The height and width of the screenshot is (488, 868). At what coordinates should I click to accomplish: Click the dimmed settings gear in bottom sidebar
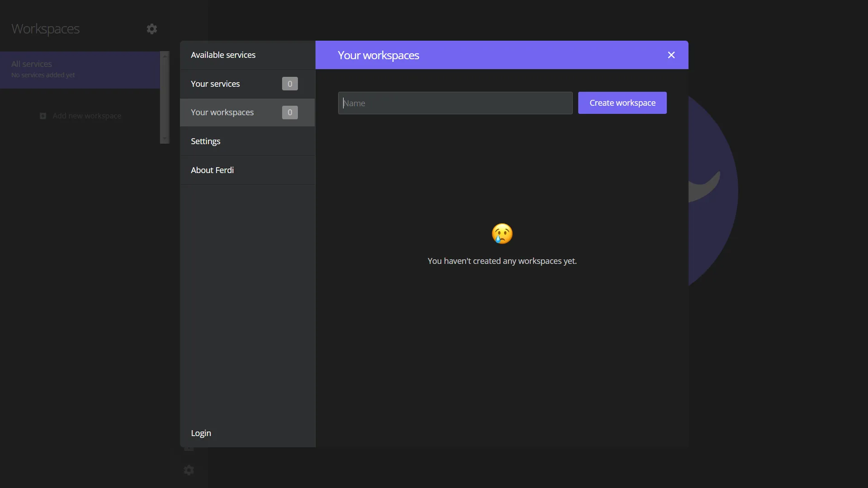189,470
